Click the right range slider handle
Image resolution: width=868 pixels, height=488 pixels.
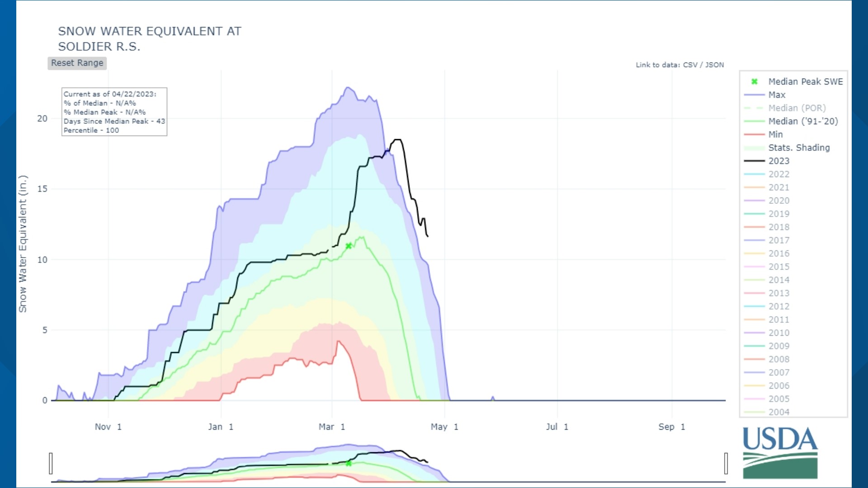click(726, 464)
